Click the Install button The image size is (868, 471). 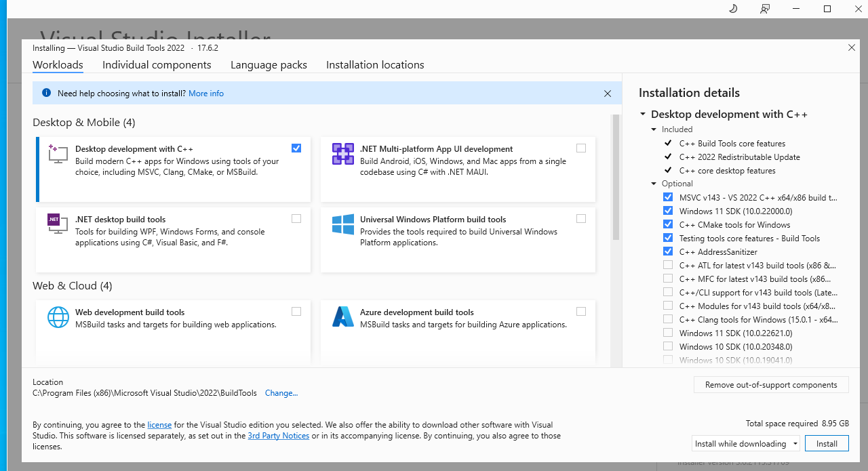click(x=827, y=444)
